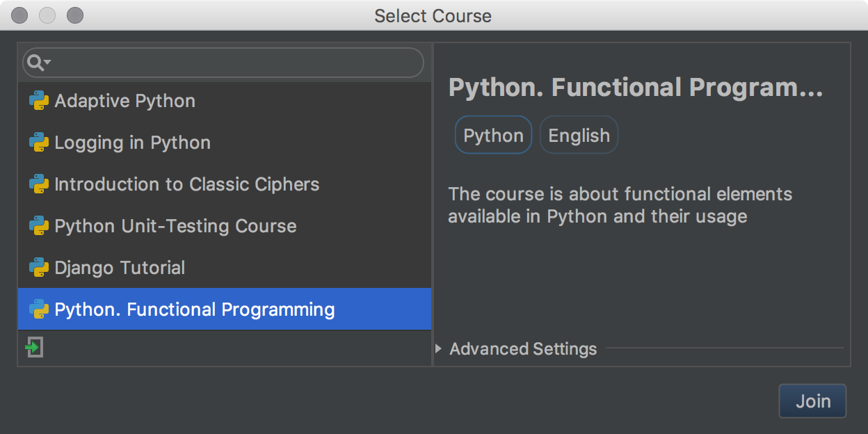Click the Python icon beside Python. Functional Programming

click(x=38, y=310)
